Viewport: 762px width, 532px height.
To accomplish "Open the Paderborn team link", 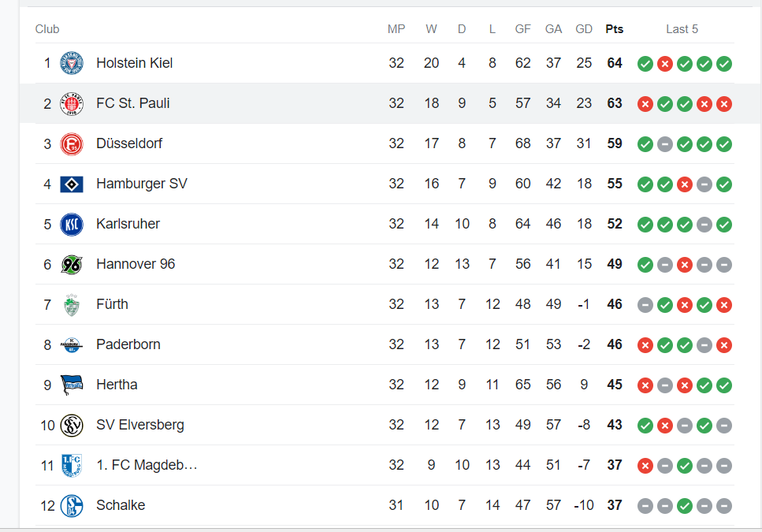I will [128, 344].
